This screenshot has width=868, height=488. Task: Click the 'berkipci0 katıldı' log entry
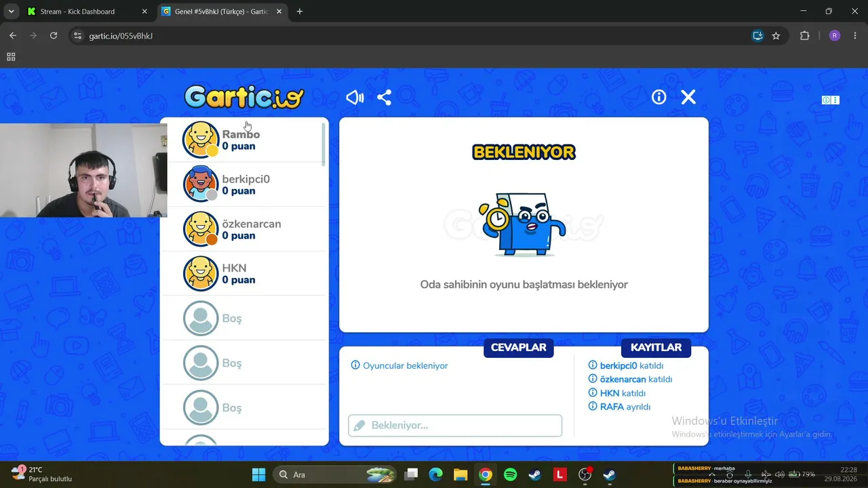pos(626,366)
